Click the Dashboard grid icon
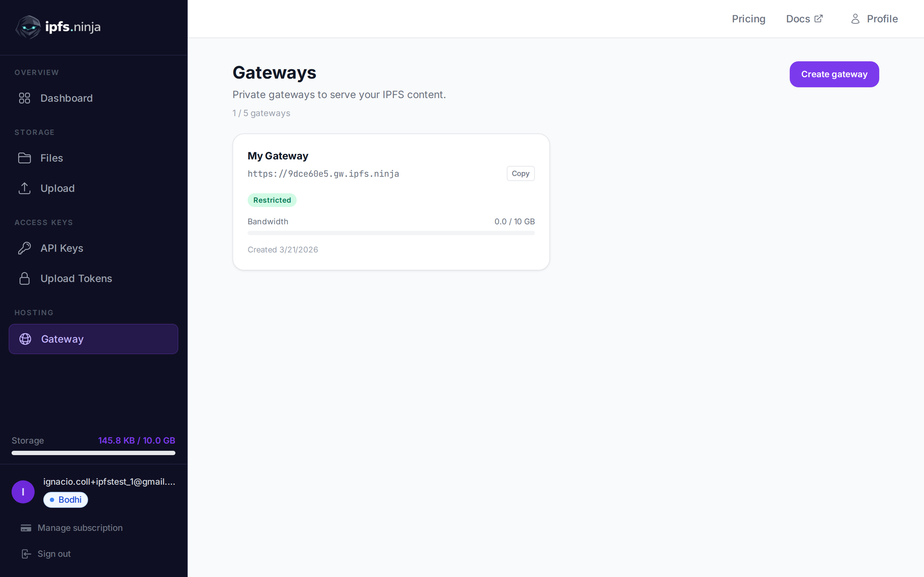 (25, 98)
